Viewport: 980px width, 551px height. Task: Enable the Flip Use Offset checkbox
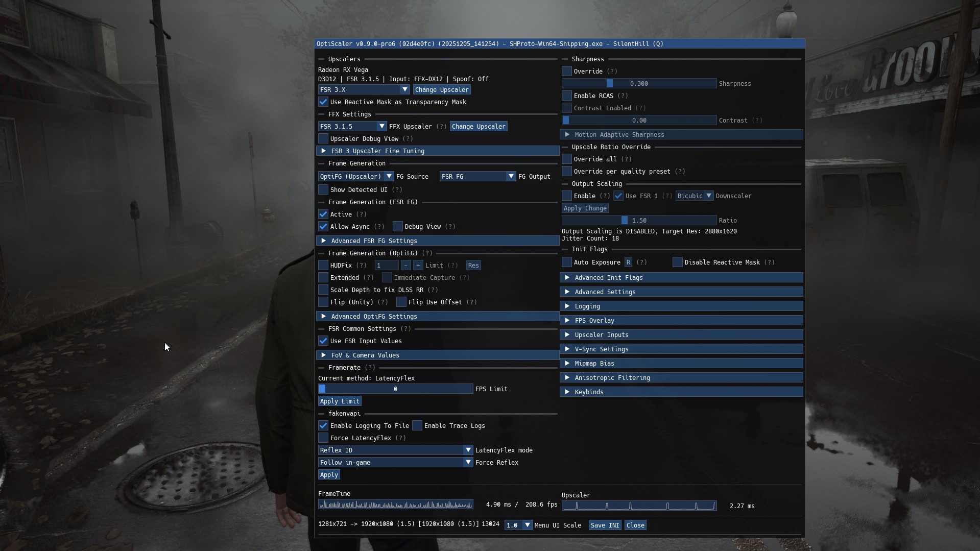coord(401,302)
